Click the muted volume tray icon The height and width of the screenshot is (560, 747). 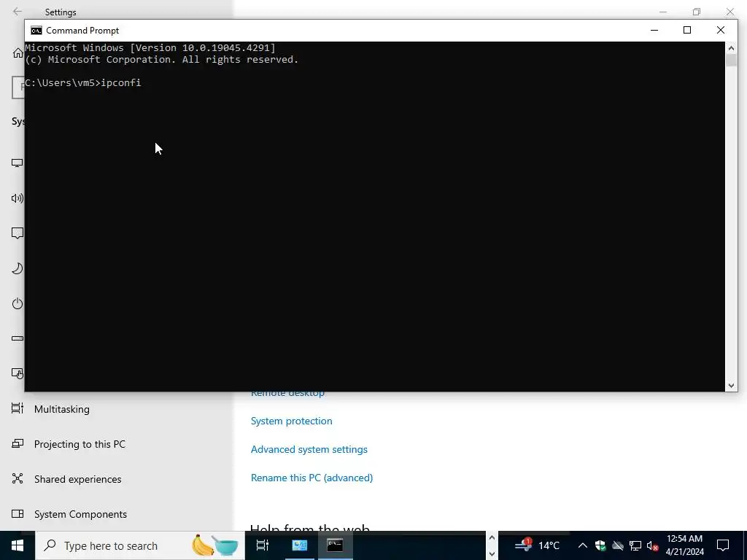(x=653, y=545)
